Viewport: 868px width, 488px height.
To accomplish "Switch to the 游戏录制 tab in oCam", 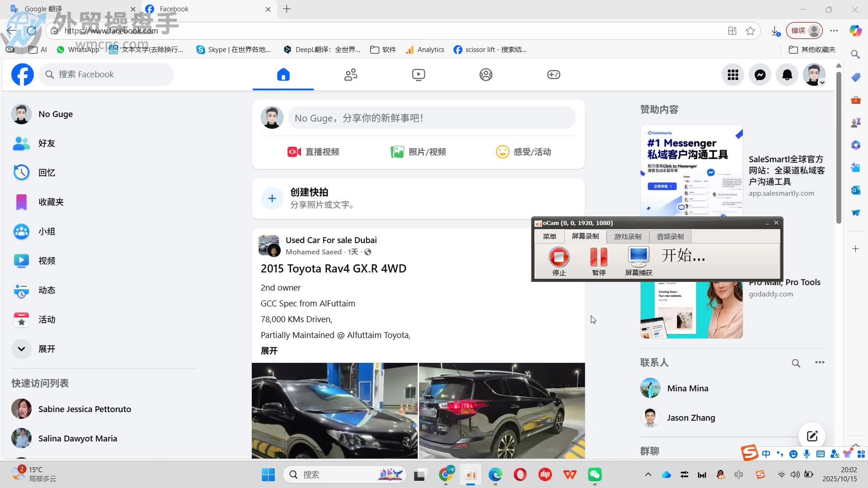I will [x=627, y=236].
